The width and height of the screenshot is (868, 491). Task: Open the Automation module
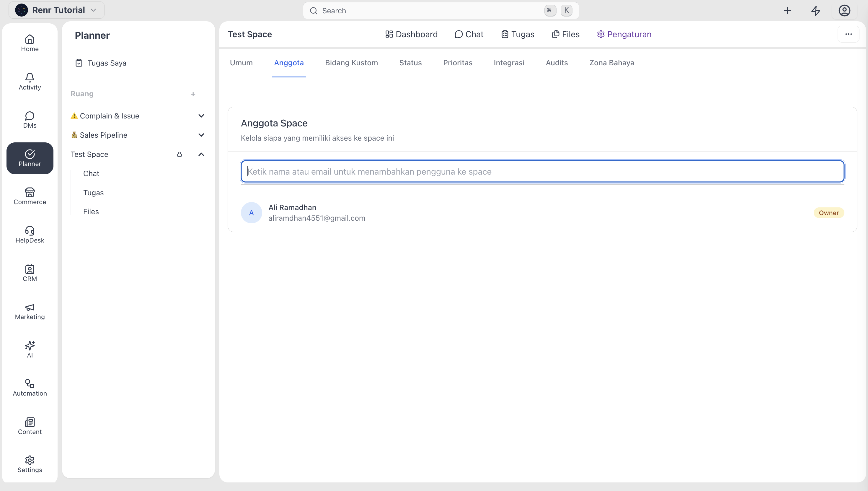point(30,388)
